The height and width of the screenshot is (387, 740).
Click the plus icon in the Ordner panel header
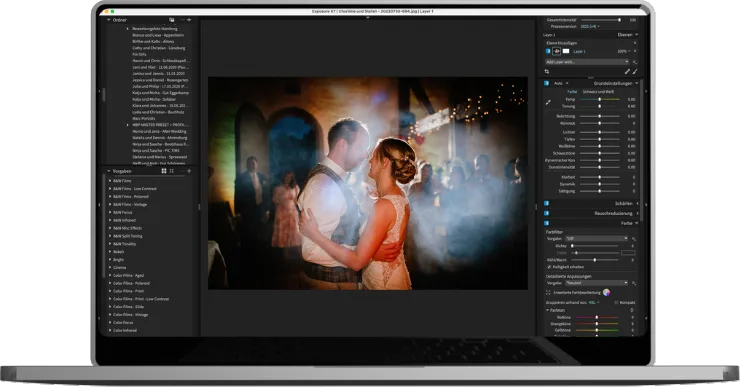(x=189, y=20)
